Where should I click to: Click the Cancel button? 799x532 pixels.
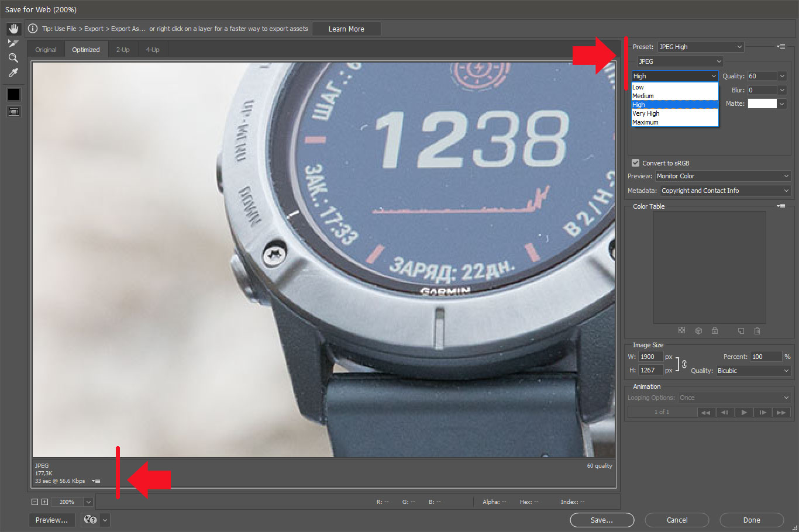(x=677, y=520)
